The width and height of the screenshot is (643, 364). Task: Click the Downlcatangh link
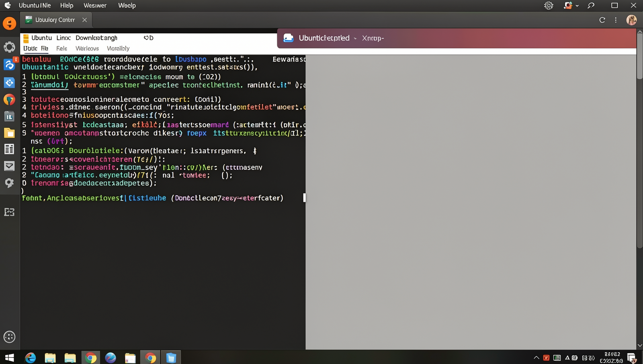(96, 38)
